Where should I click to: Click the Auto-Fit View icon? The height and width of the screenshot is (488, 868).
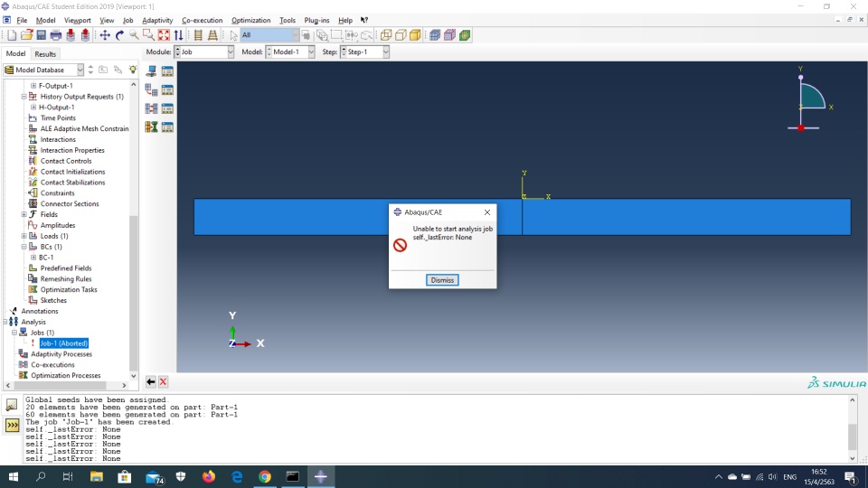pos(164,35)
